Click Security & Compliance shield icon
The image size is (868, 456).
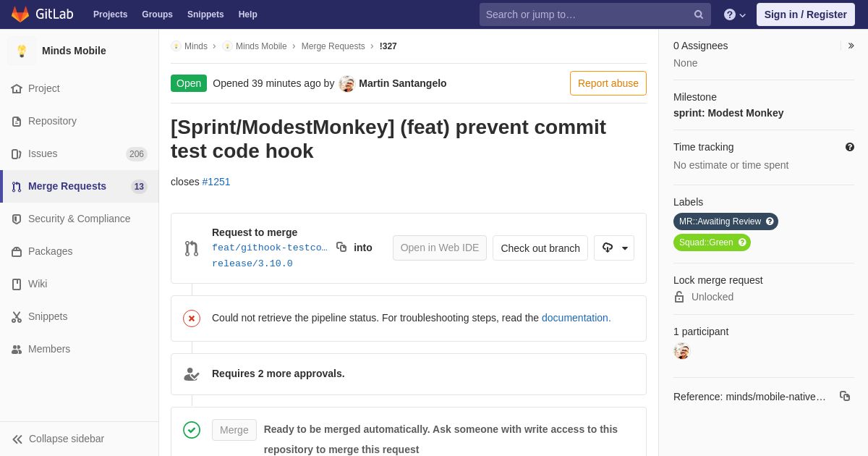pos(17,219)
